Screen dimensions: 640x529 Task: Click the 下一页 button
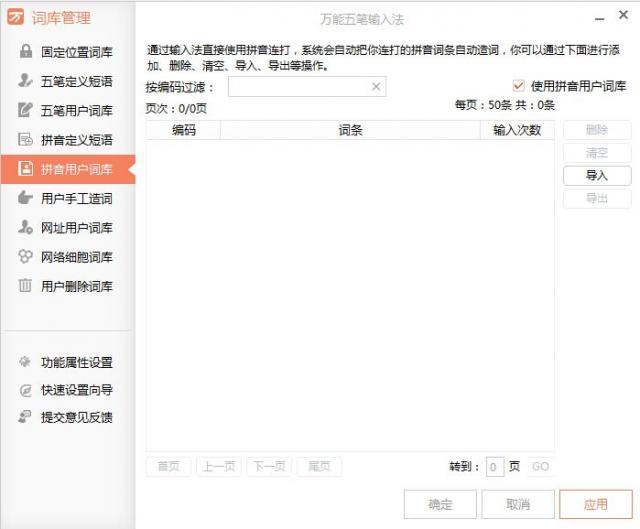coord(269,466)
